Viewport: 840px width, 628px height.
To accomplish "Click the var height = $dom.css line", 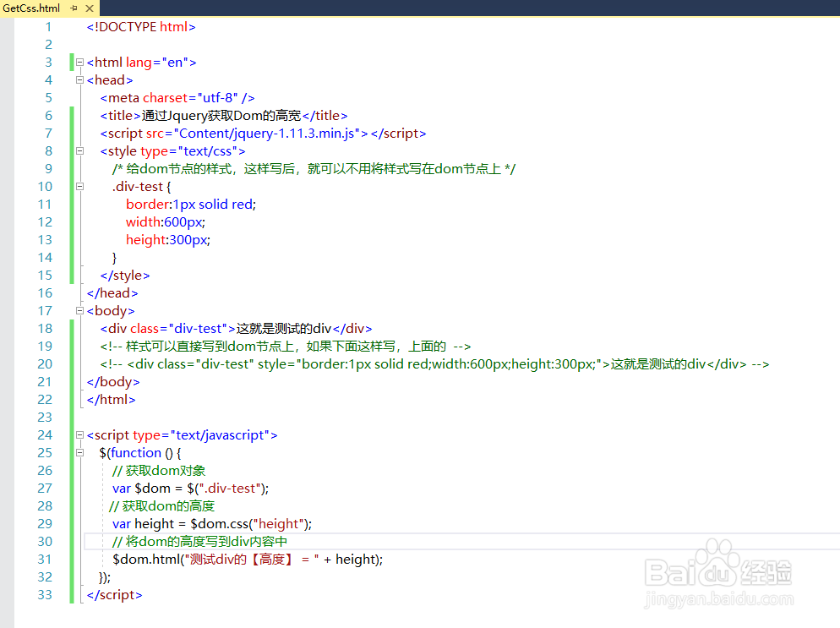I will coord(212,524).
